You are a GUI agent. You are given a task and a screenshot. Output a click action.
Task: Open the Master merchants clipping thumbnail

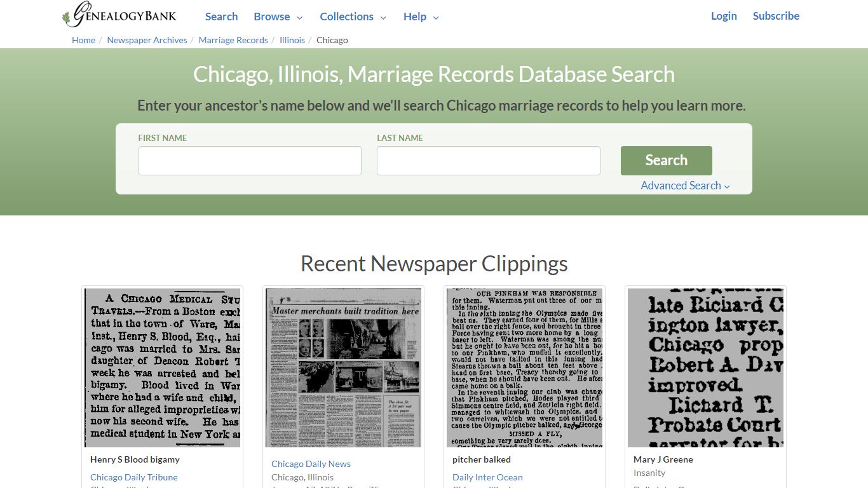(344, 368)
